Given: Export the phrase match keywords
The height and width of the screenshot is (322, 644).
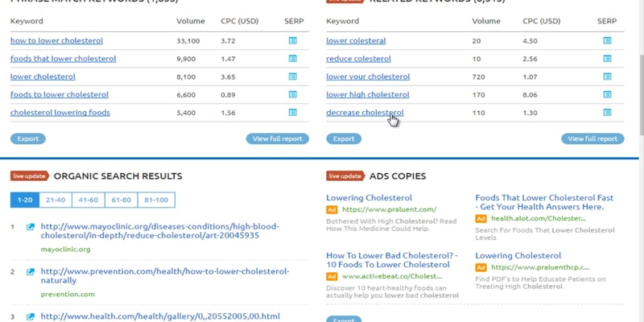Looking at the screenshot, I should pyautogui.click(x=28, y=138).
